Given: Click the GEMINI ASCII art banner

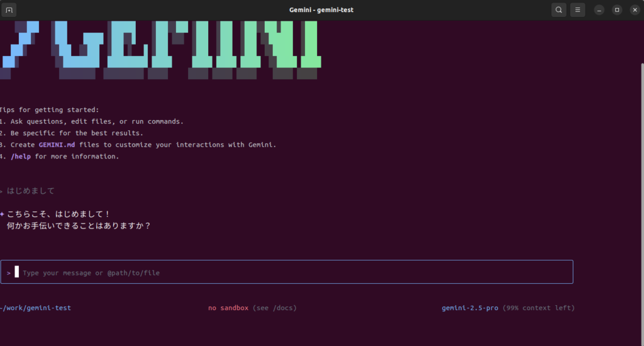Looking at the screenshot, I should [x=161, y=49].
